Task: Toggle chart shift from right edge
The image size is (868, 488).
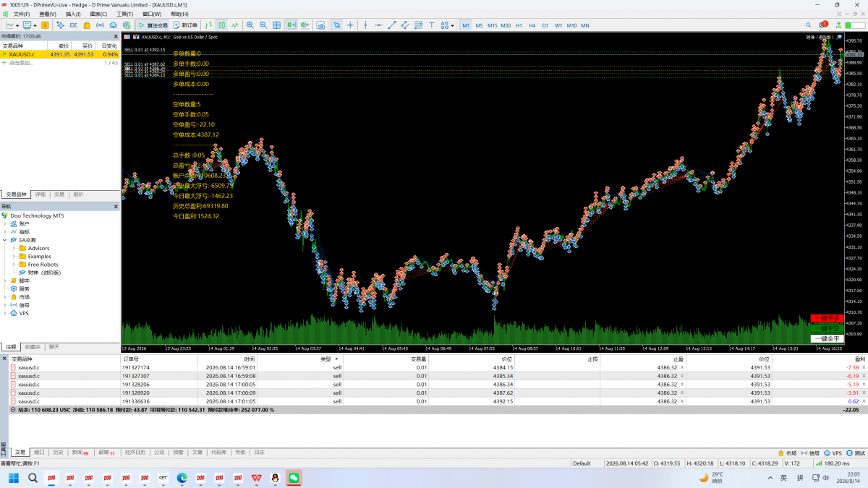Action: coord(305,25)
